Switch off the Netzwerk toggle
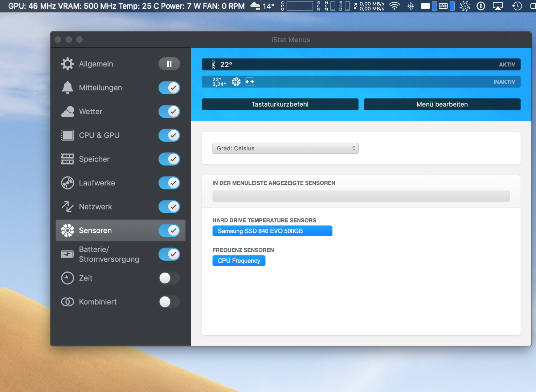This screenshot has width=536, height=392. click(x=169, y=207)
